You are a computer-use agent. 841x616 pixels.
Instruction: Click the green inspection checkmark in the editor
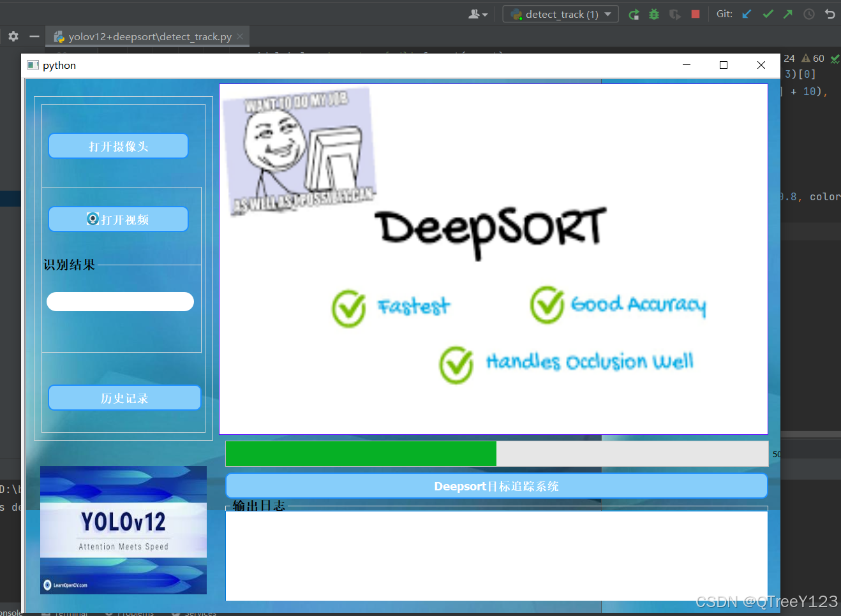coord(835,58)
